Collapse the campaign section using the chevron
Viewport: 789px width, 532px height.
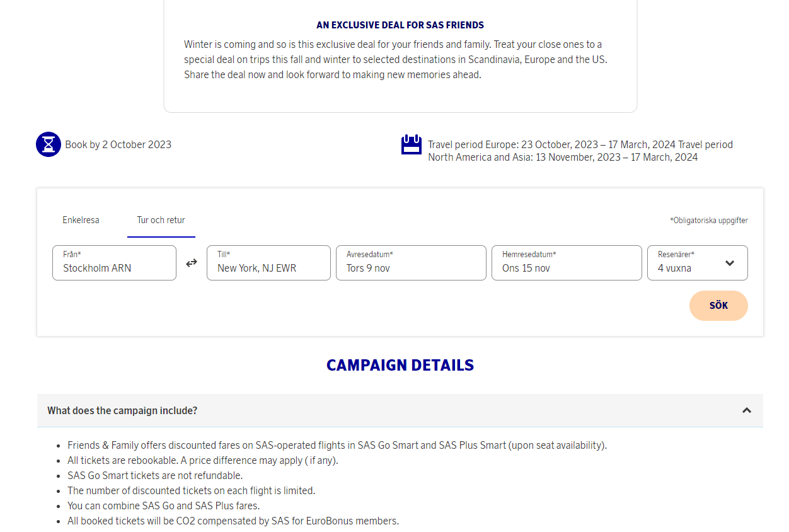(x=746, y=410)
